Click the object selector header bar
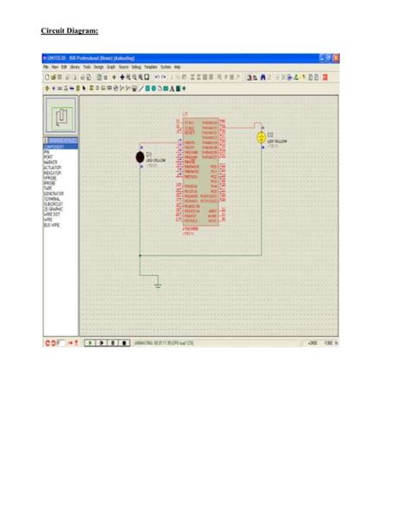Screen dimensions: 411x532 [62, 141]
